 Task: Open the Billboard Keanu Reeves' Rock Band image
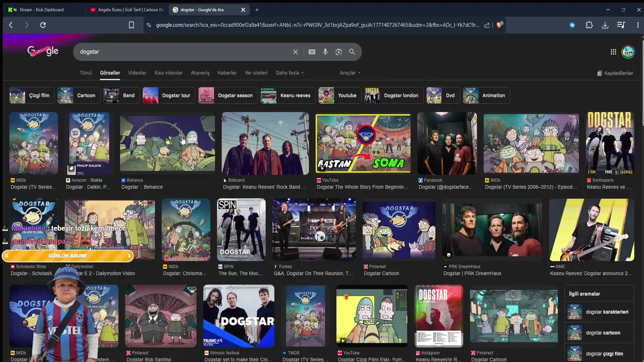(x=265, y=143)
